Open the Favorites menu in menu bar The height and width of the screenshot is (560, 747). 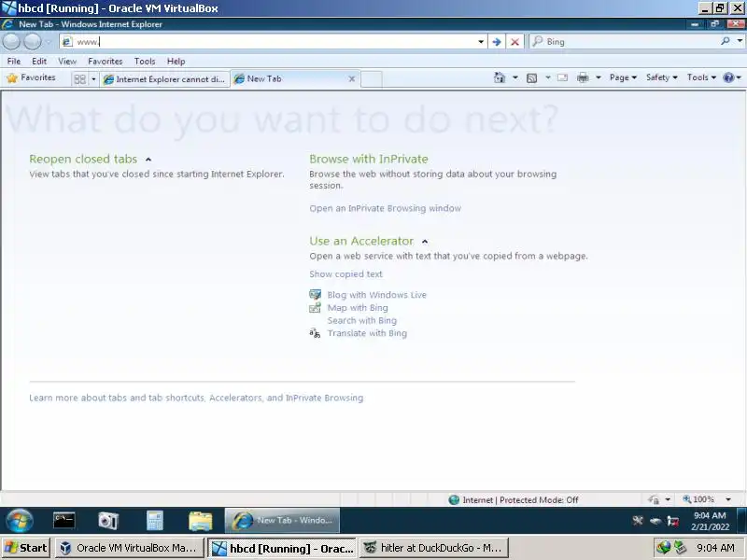click(x=105, y=61)
